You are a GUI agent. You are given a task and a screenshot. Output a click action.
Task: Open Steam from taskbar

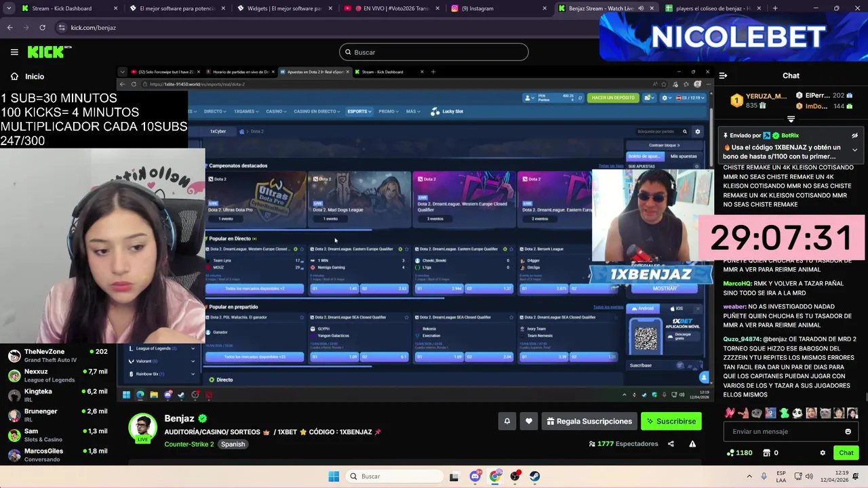[535, 476]
